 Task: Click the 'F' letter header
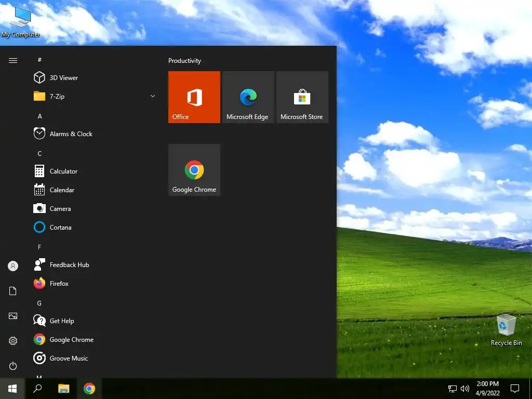(x=39, y=247)
